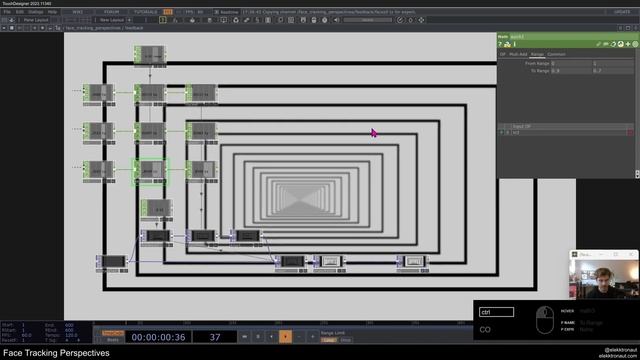The height and width of the screenshot is (360, 640).
Task: Play the timeline in reverse
Action: coord(271,337)
